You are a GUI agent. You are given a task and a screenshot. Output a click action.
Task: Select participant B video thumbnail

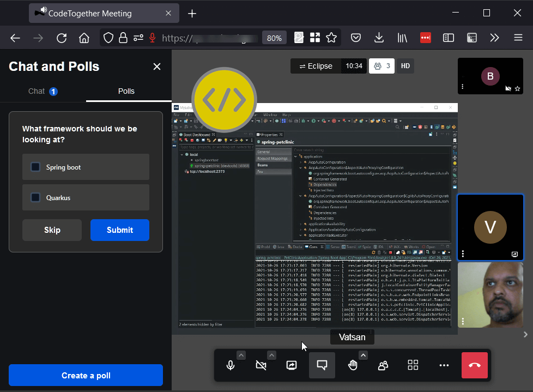[x=490, y=76]
